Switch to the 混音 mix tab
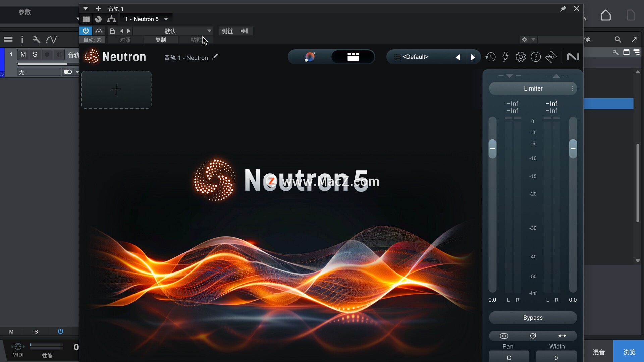The height and width of the screenshot is (362, 644). pos(599,352)
